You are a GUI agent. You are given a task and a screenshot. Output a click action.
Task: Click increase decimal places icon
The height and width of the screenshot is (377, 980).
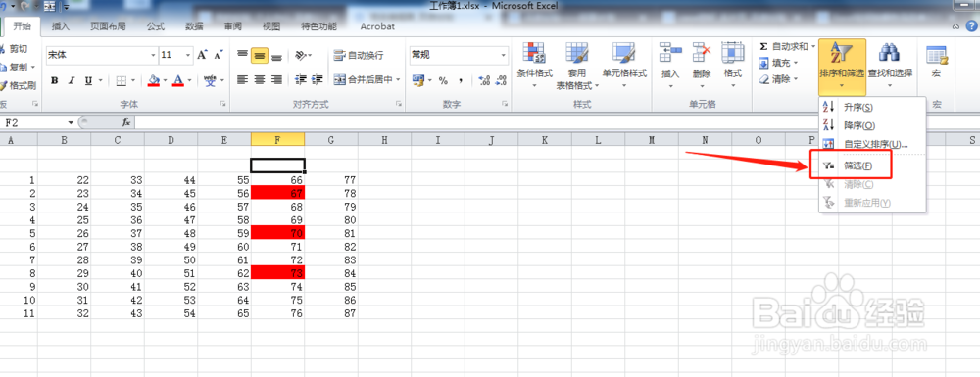click(484, 80)
